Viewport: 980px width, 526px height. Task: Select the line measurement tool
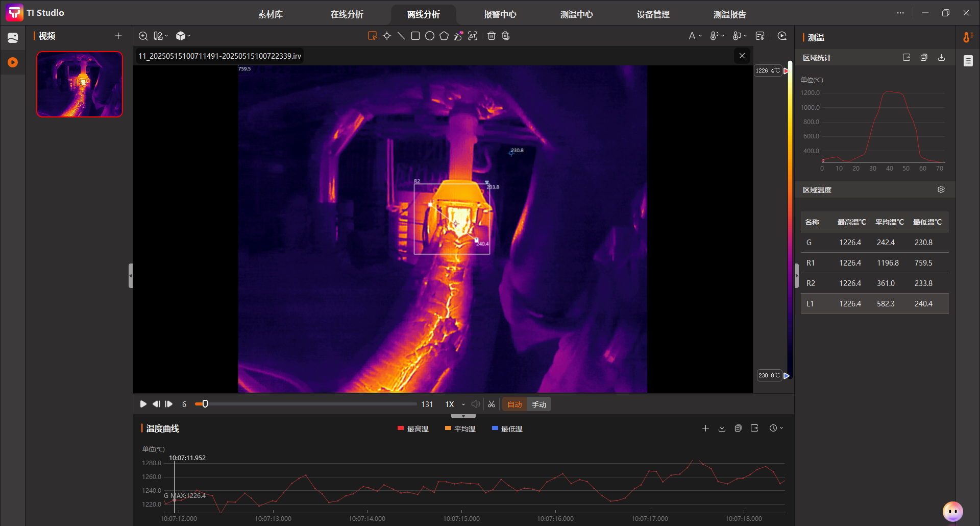click(x=401, y=36)
